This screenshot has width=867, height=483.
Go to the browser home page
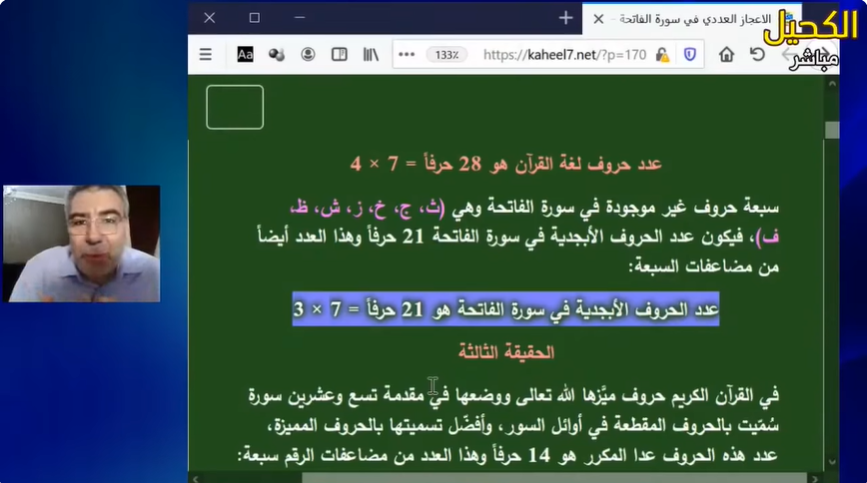(727, 54)
